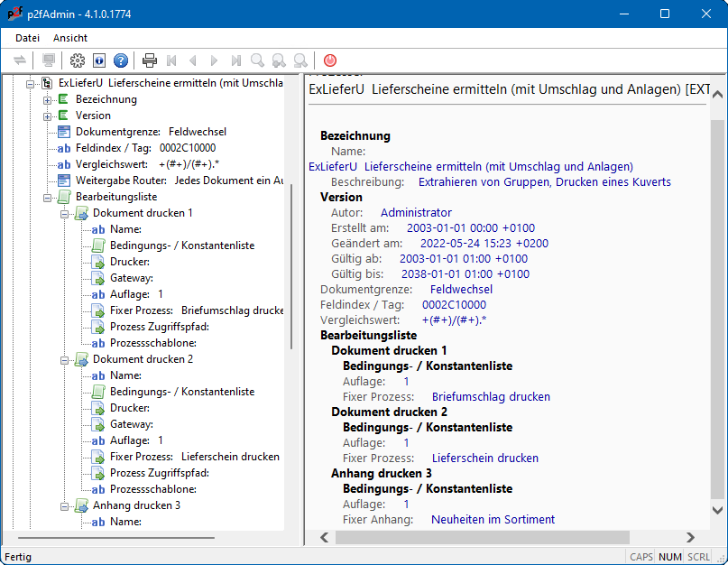Click the Bearbeitungsliste scroll icon
728x565 pixels.
(x=64, y=197)
